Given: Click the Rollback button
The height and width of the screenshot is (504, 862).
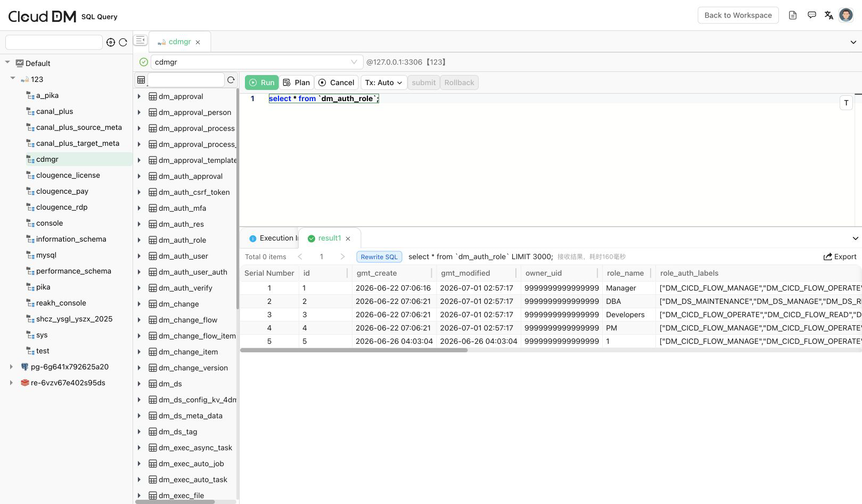Looking at the screenshot, I should (459, 82).
